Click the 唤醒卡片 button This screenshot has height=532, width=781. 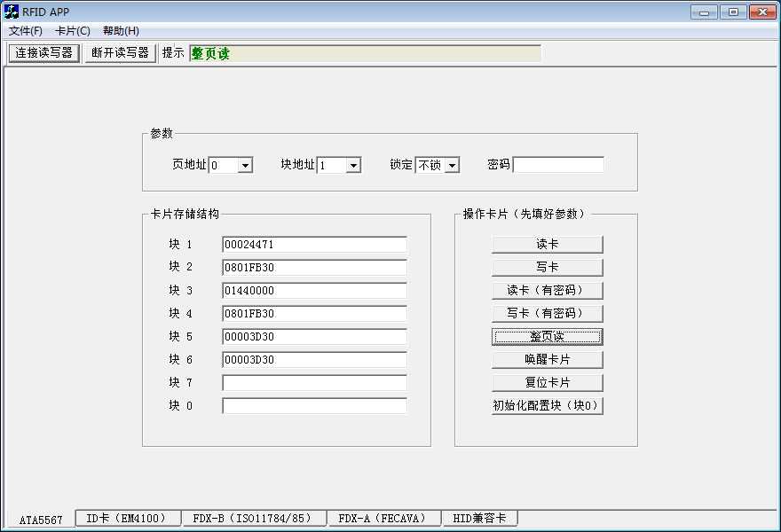(548, 360)
